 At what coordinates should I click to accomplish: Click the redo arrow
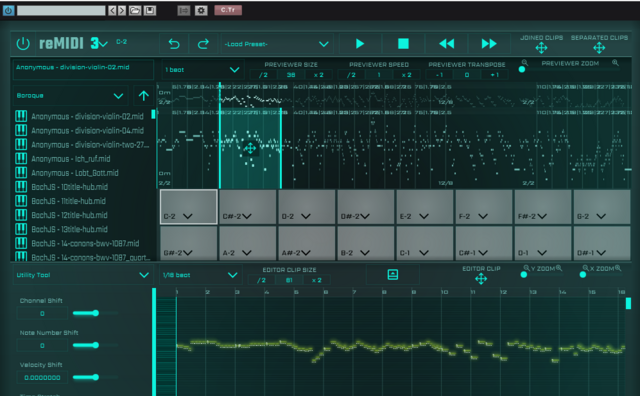coord(203,44)
